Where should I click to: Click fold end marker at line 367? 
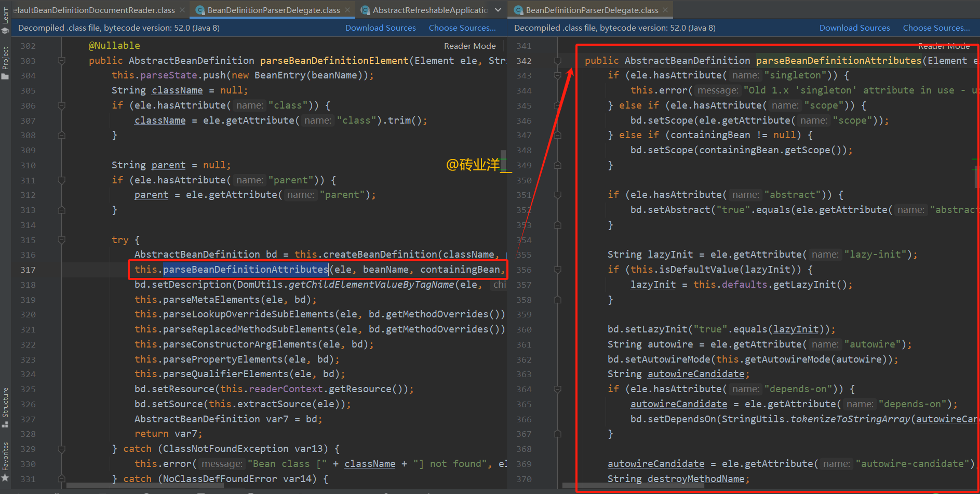click(x=558, y=434)
